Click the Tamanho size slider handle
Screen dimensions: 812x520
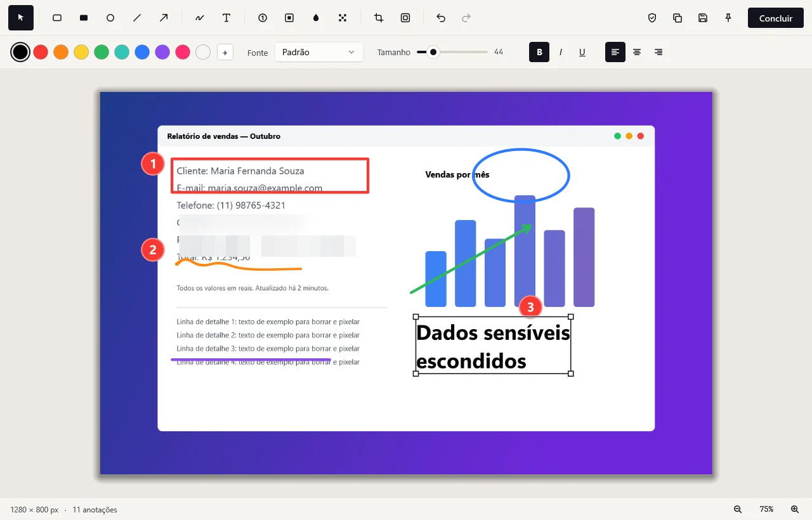(x=433, y=52)
